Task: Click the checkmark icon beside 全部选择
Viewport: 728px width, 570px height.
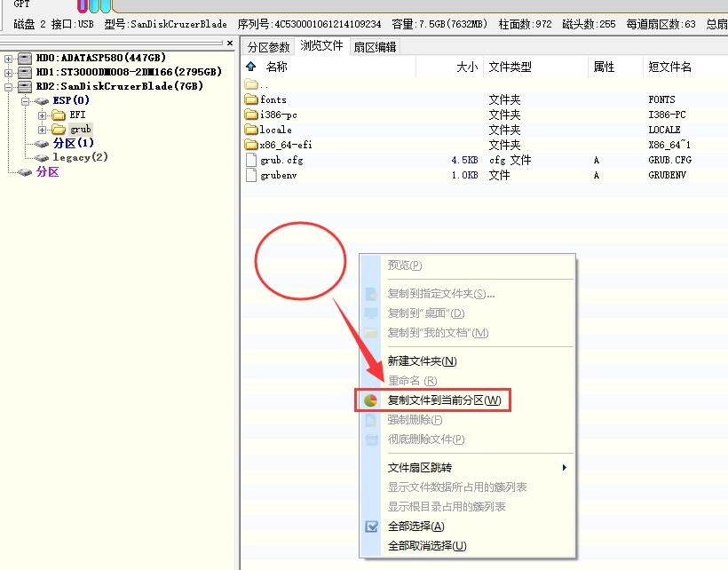Action: pos(371,526)
